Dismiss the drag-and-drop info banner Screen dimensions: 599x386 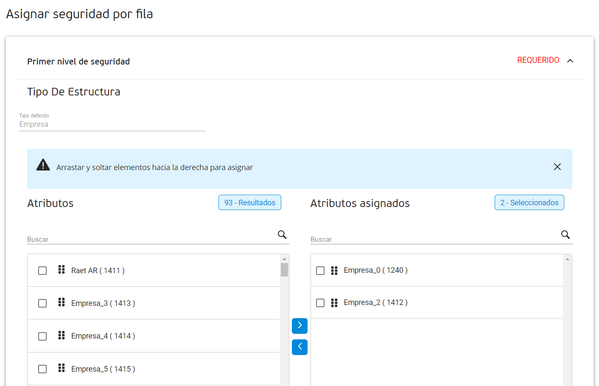tap(557, 167)
